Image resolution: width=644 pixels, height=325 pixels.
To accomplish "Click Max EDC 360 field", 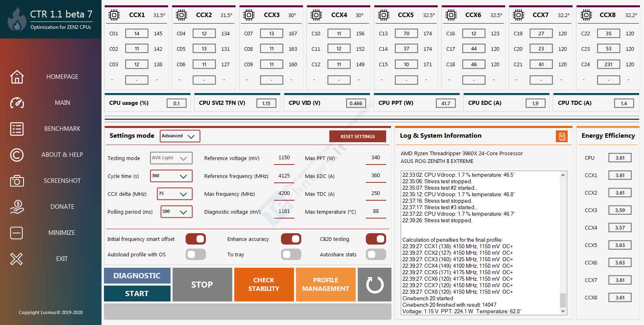I will point(376,175).
